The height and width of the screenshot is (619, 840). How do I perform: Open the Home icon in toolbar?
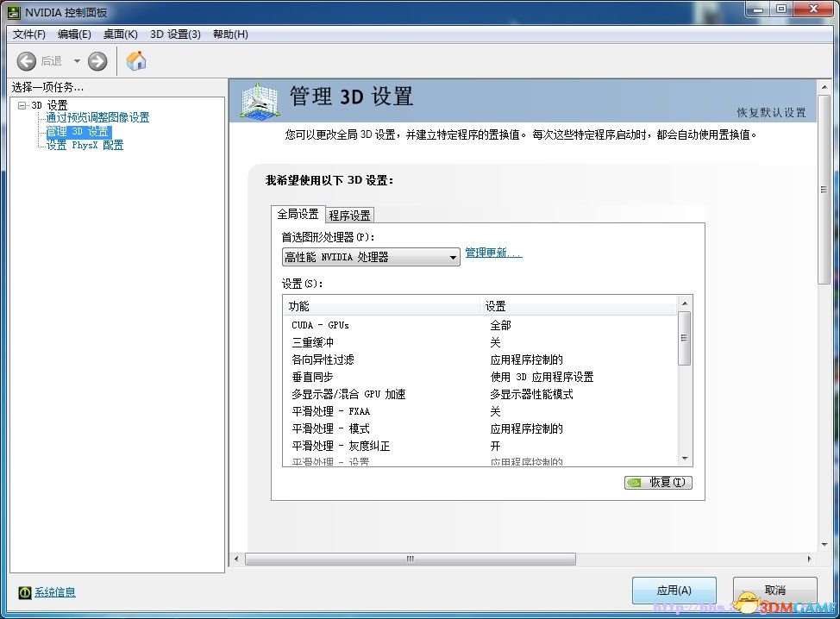coord(136,60)
